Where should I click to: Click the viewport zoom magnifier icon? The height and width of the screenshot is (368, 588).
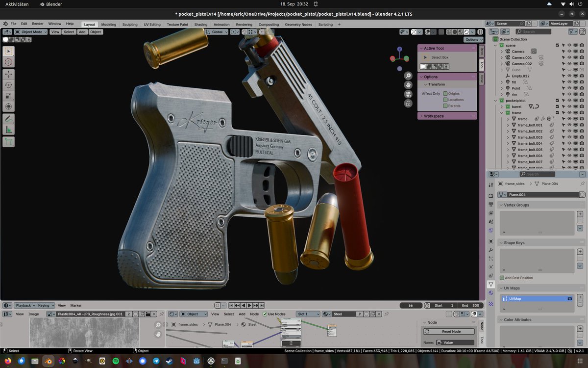click(x=408, y=76)
